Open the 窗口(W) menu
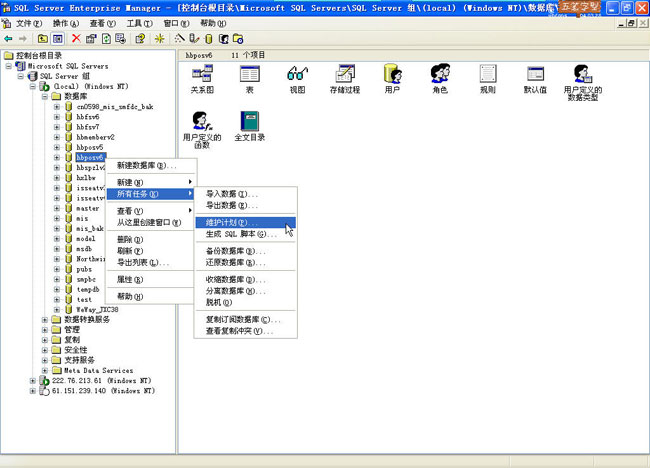This screenshot has width=650, height=468. point(176,24)
